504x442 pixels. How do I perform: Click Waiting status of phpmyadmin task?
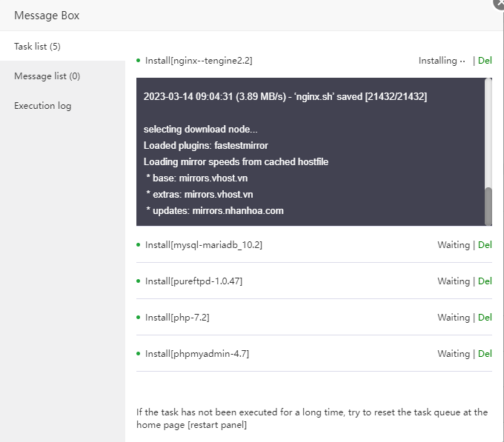point(454,354)
